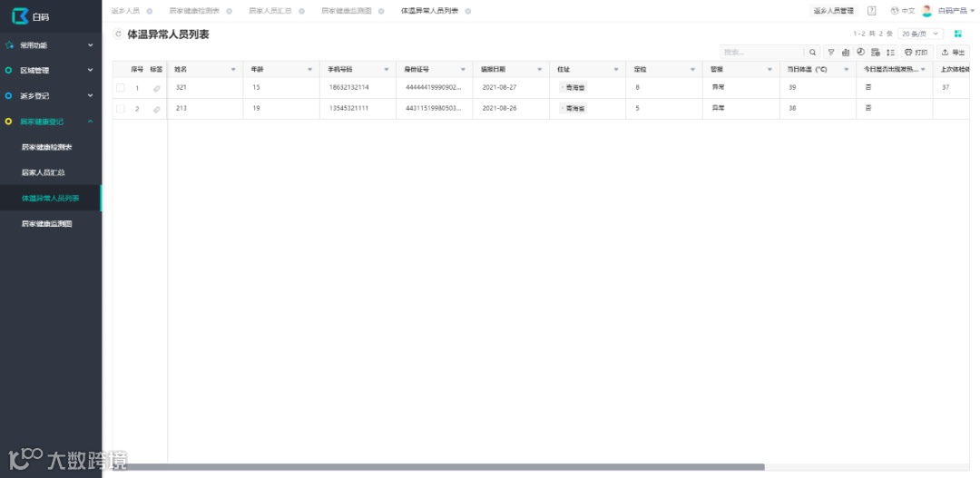Viewport: 980px width, 478px height.
Task: Click the tag icon in row 1
Action: pos(156,89)
